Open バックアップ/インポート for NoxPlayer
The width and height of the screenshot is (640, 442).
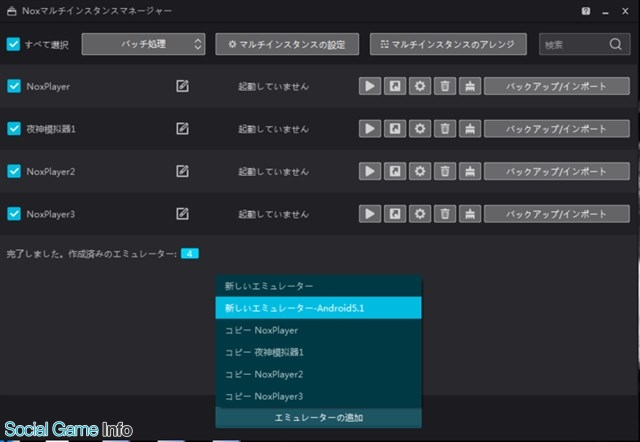557,86
